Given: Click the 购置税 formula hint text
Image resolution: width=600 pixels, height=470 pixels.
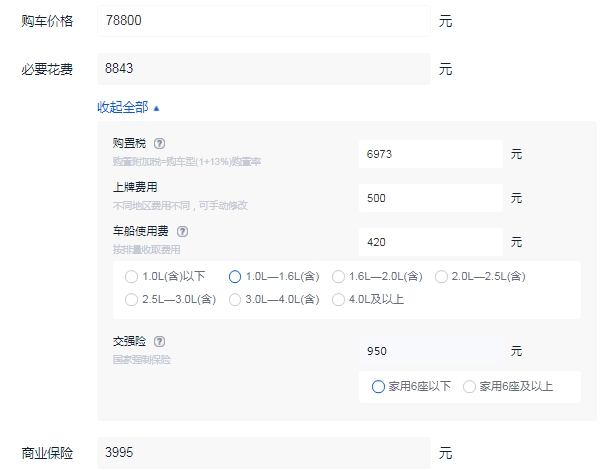Looking at the screenshot, I should click(x=187, y=162).
